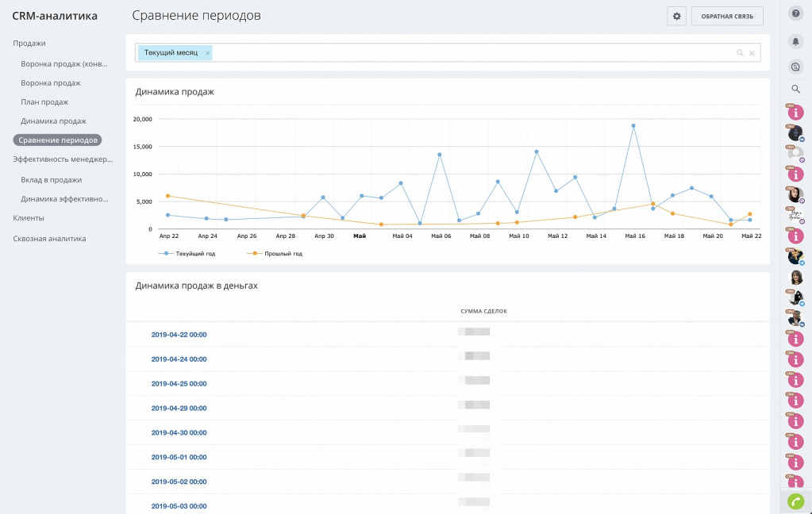The height and width of the screenshot is (514, 812).
Task: Open the notifications bell icon
Action: point(796,41)
